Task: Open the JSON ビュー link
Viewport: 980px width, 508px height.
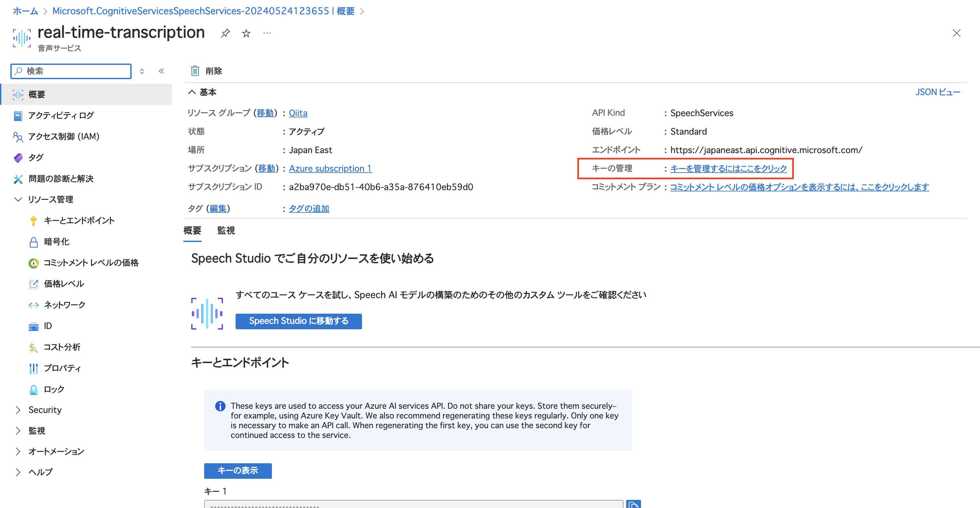Action: [938, 92]
